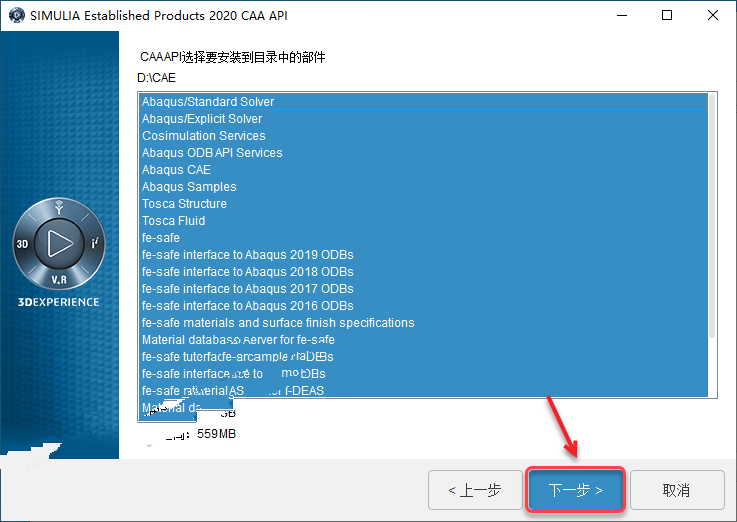Image resolution: width=737 pixels, height=522 pixels.
Task: Select Cosimulation Services component
Action: tap(423, 136)
